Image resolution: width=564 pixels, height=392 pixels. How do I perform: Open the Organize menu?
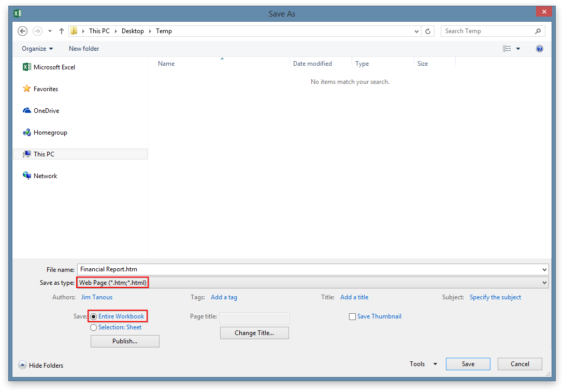coord(37,49)
